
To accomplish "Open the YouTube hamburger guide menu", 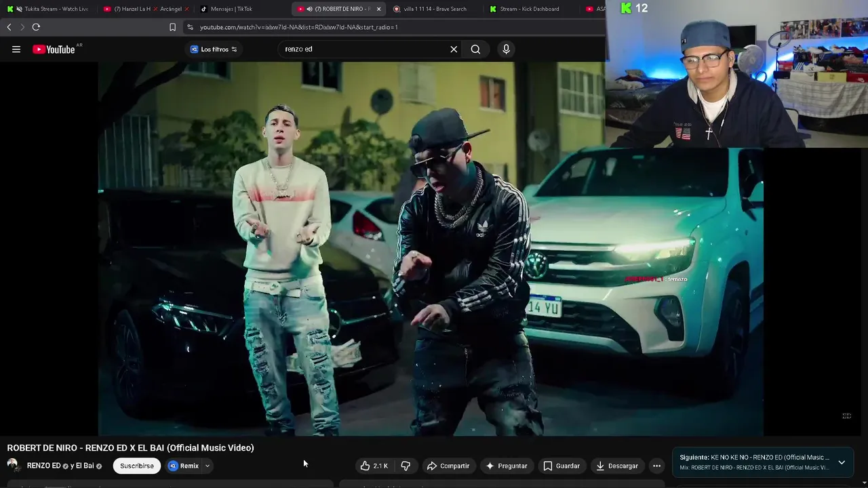I will tap(16, 49).
